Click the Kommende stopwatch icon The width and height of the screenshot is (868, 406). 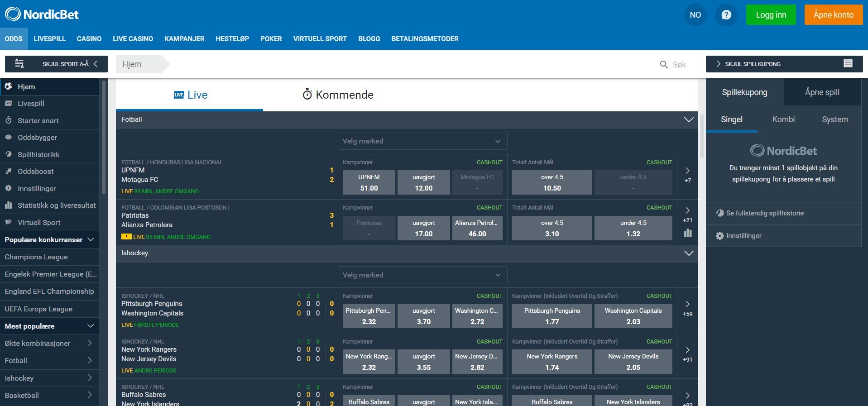point(307,95)
